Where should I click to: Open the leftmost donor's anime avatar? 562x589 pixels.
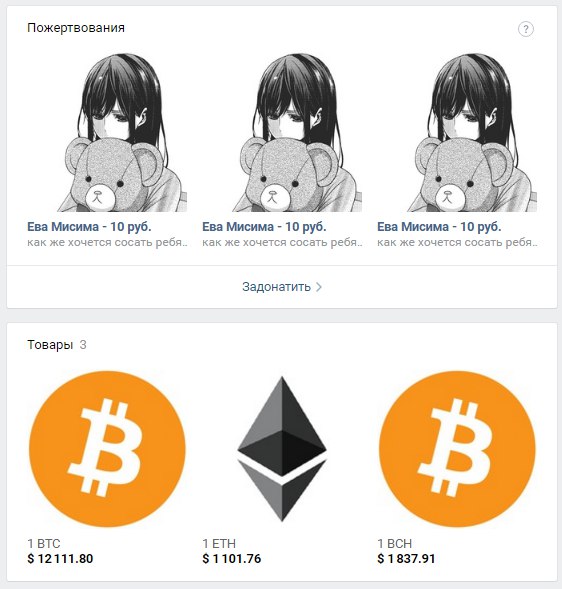pos(107,132)
